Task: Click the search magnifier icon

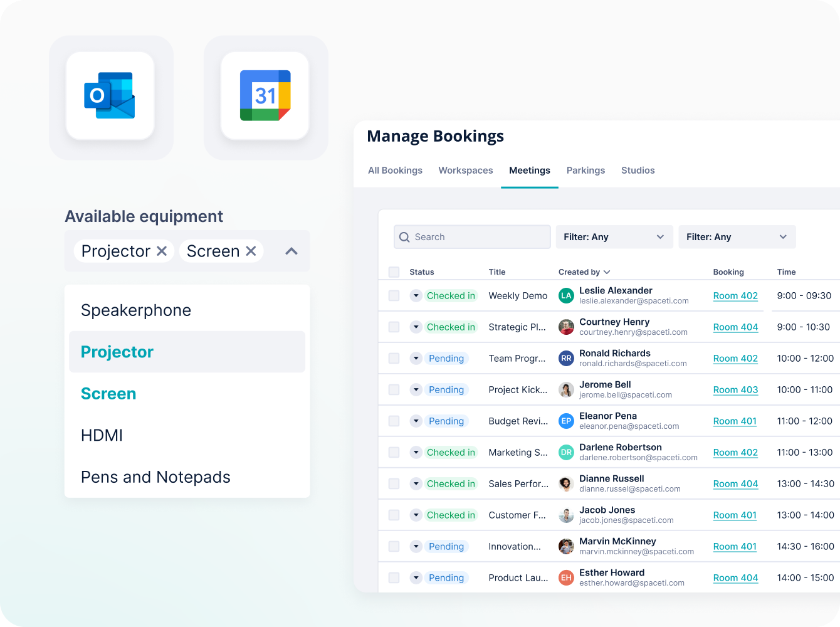Action: pyautogui.click(x=404, y=236)
